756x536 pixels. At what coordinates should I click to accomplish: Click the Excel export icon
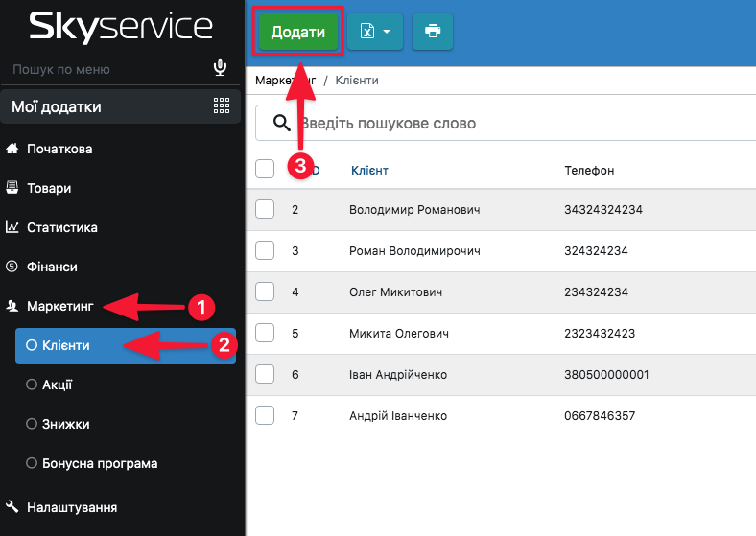tap(366, 32)
